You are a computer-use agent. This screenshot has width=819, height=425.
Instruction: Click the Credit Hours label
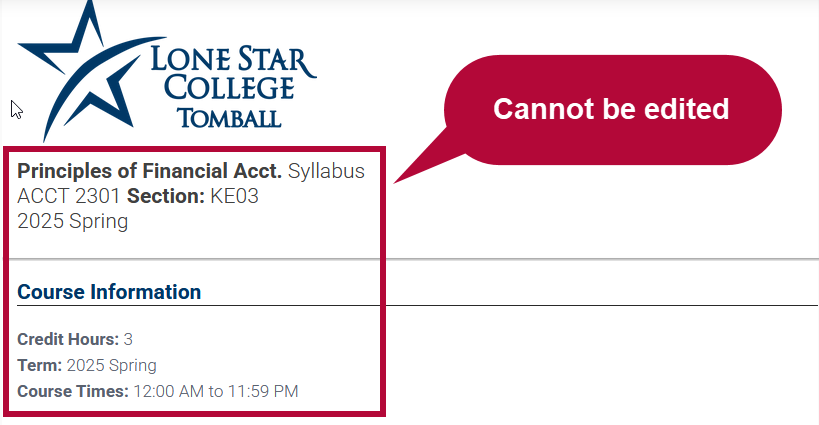[x=68, y=339]
